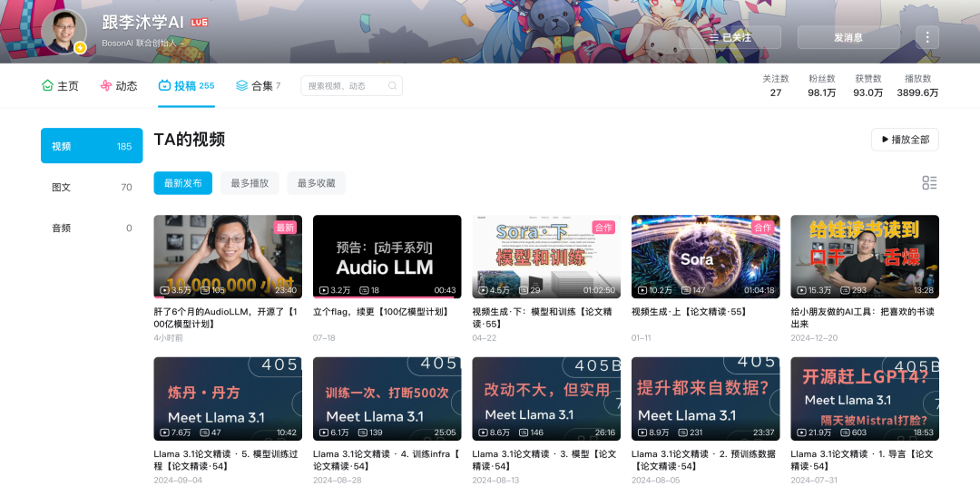This screenshot has width=980, height=486.
Task: Click the title 肝了6个月的AudioLLM，开源了
Action: click(225, 317)
